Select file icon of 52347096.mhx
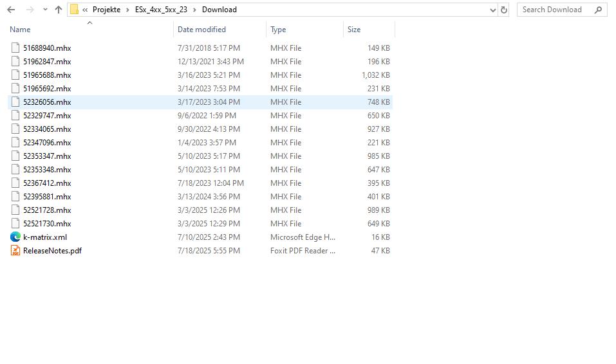This screenshot has height=364, width=616. pyautogui.click(x=15, y=143)
